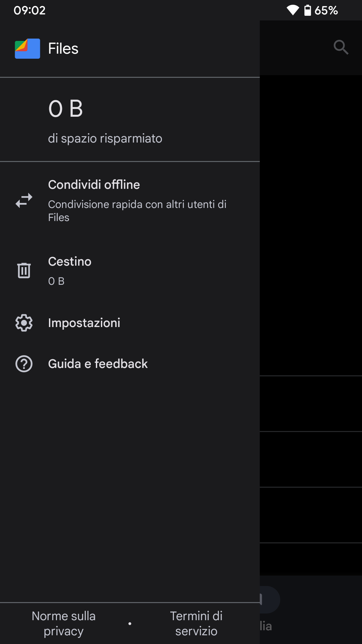Open Guida e feedback

point(130,364)
